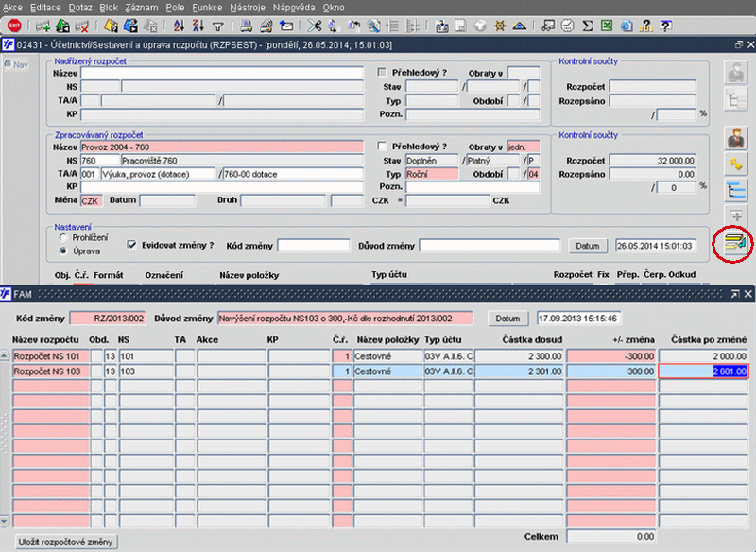Open the Blok menu

tap(109, 8)
